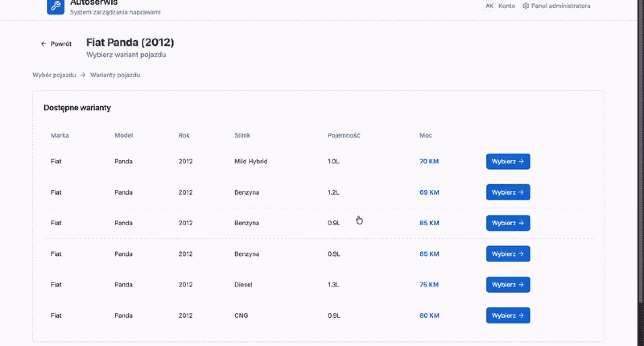Click the CNG engine cell
The width and height of the screenshot is (644, 346).
point(241,315)
